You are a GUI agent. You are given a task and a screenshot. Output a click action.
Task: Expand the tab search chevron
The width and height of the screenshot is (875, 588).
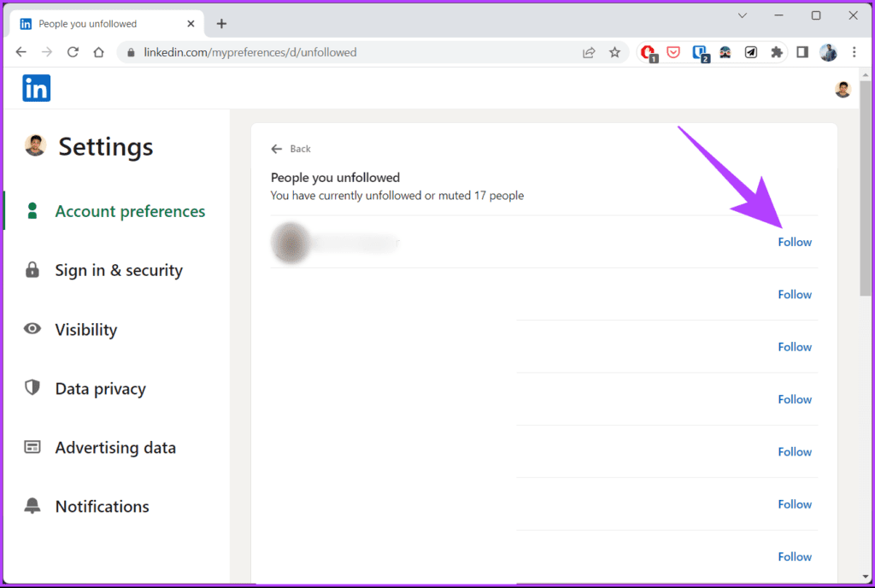click(x=743, y=15)
